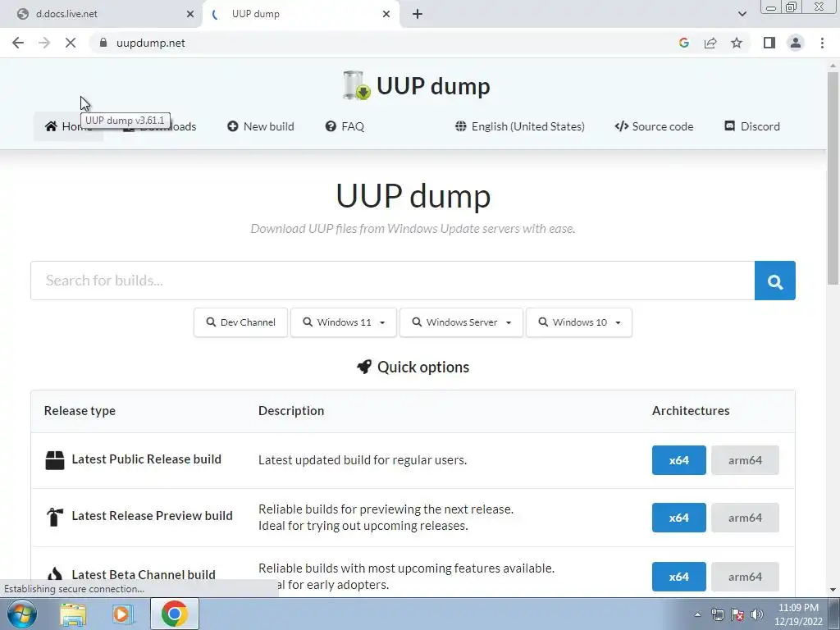Screen dimensions: 840x630
Task: Open the Discord link
Action: pyautogui.click(x=752, y=126)
